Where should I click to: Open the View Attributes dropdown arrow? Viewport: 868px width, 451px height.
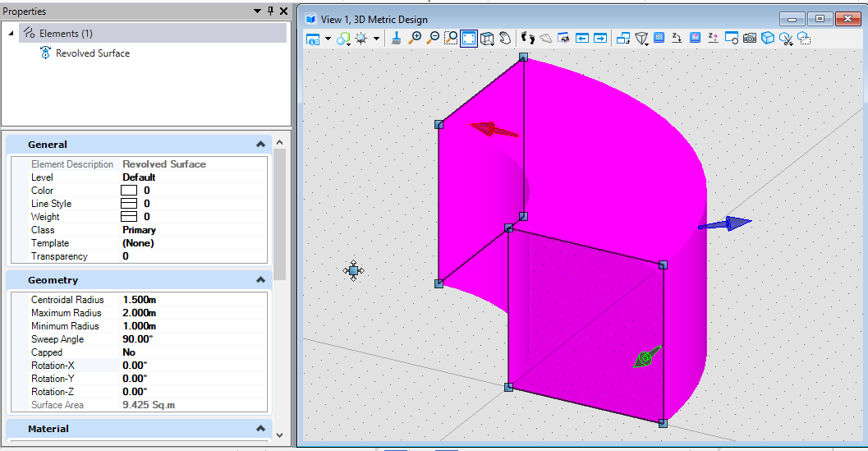pyautogui.click(x=328, y=39)
